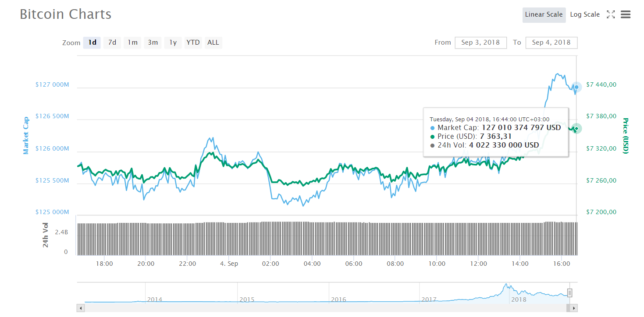644x317 pixels.
Task: Click the 2014 label in navigator
Action: coord(155,300)
